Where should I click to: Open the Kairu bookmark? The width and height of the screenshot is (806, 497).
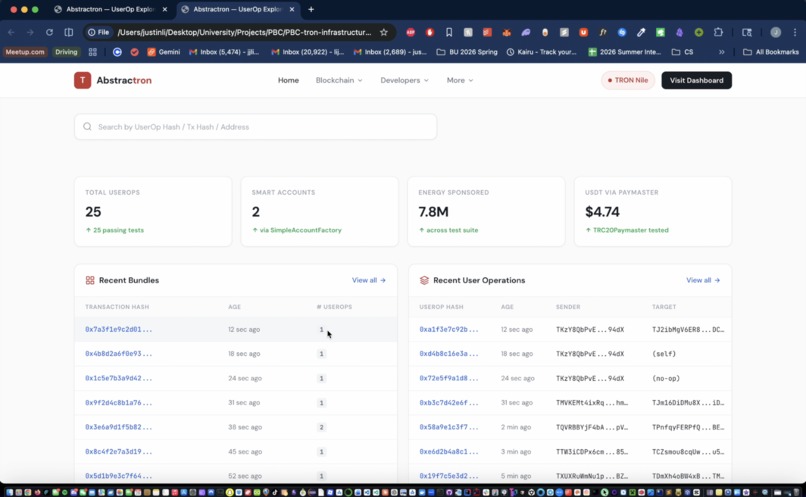pos(541,52)
